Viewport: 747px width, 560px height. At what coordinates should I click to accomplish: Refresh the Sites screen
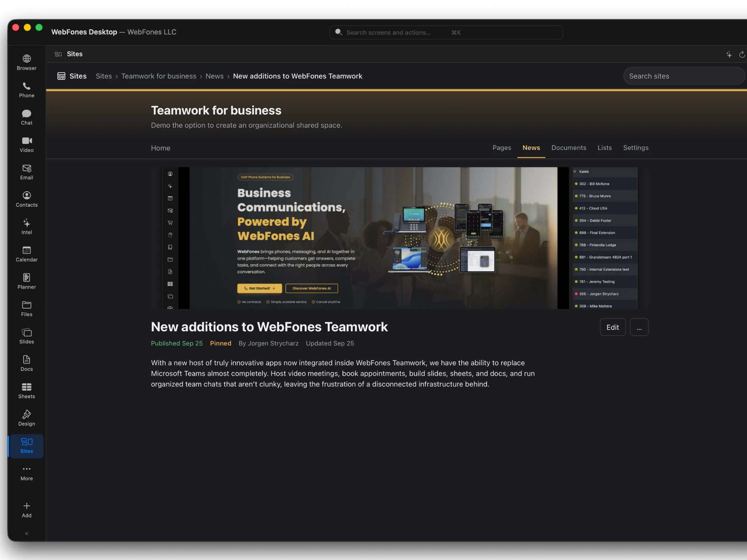[742, 55]
